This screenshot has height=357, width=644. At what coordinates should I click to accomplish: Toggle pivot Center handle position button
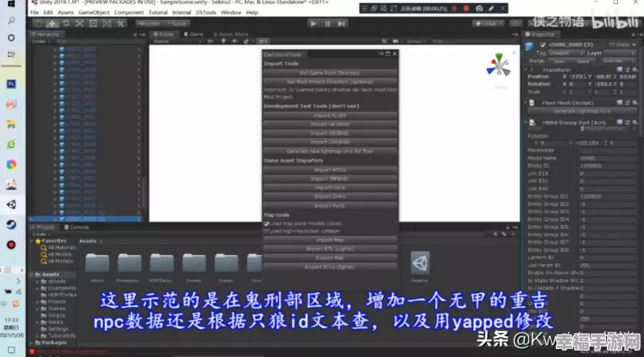(x=150, y=23)
